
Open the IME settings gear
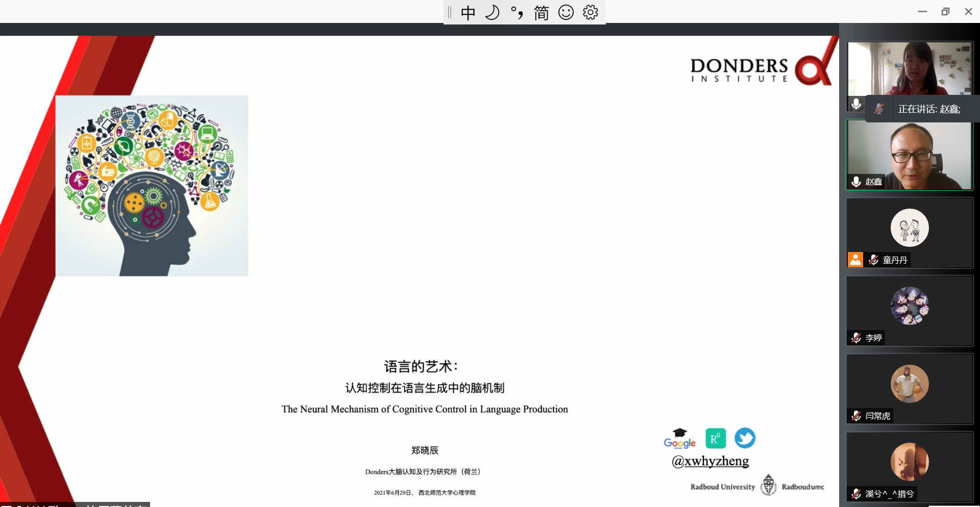pos(590,12)
